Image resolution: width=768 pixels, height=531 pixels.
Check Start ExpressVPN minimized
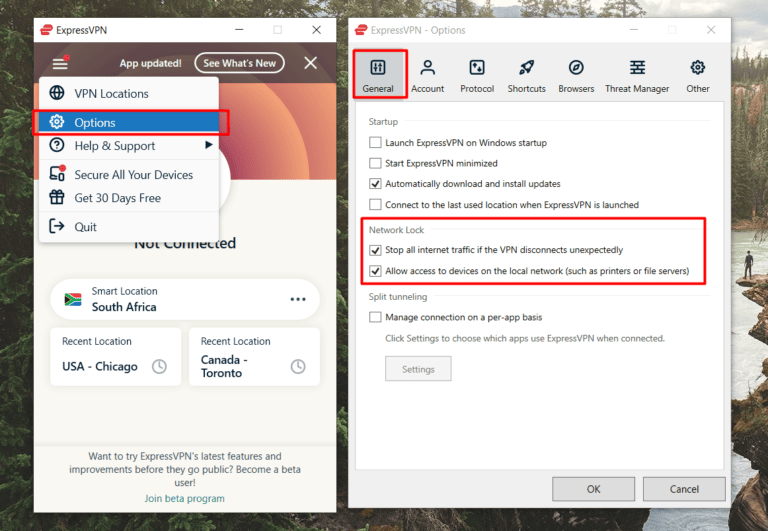[x=375, y=163]
